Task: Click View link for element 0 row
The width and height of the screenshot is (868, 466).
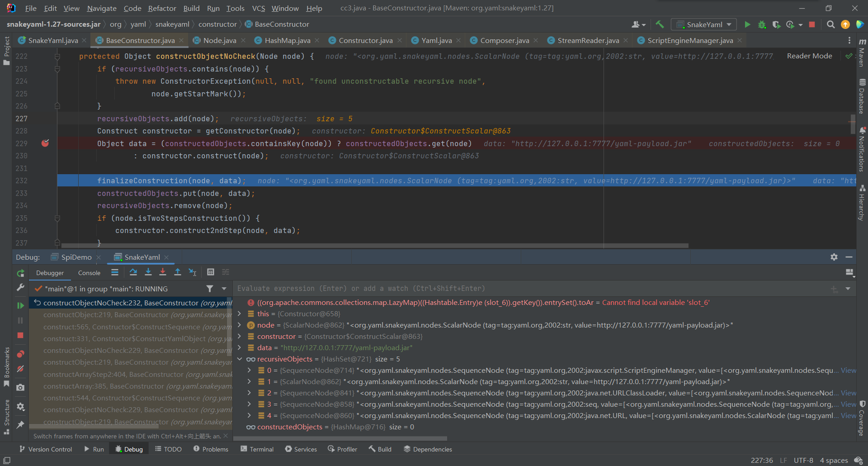Action: [x=848, y=370]
